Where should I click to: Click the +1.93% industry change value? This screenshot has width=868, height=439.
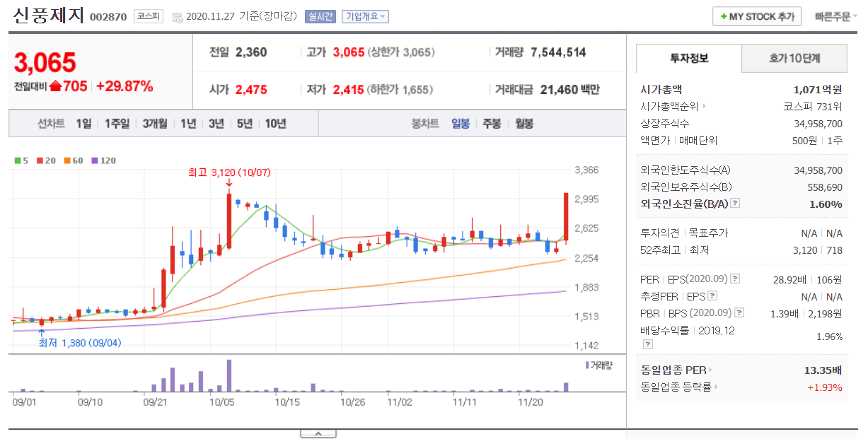825,387
